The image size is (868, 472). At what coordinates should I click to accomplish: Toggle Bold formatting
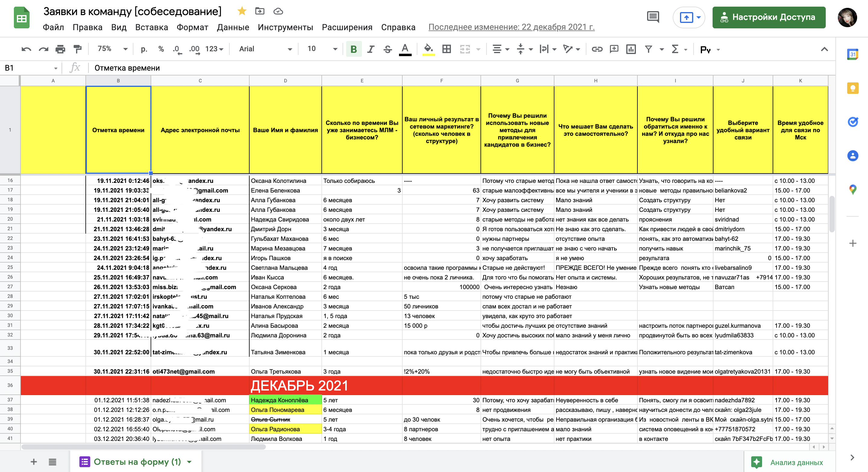(x=353, y=49)
